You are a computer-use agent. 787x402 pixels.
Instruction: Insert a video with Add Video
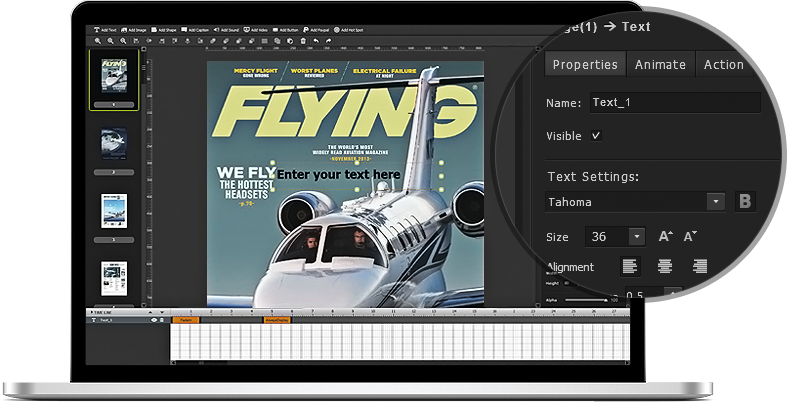[255, 30]
